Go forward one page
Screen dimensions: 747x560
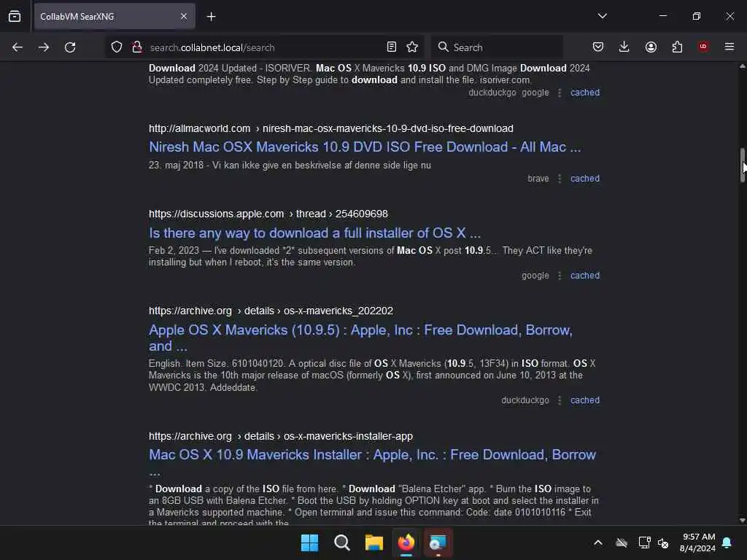(x=44, y=47)
